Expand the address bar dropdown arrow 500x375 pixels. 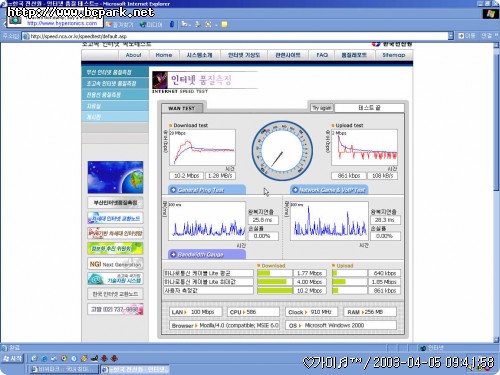pos(451,36)
